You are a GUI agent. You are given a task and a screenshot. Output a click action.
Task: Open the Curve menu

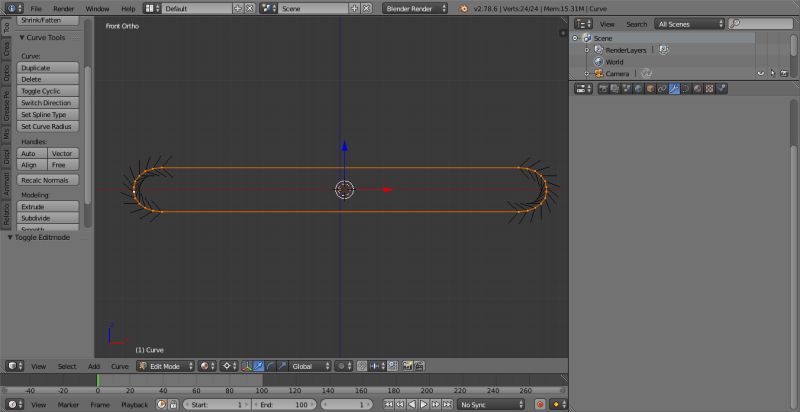point(120,367)
